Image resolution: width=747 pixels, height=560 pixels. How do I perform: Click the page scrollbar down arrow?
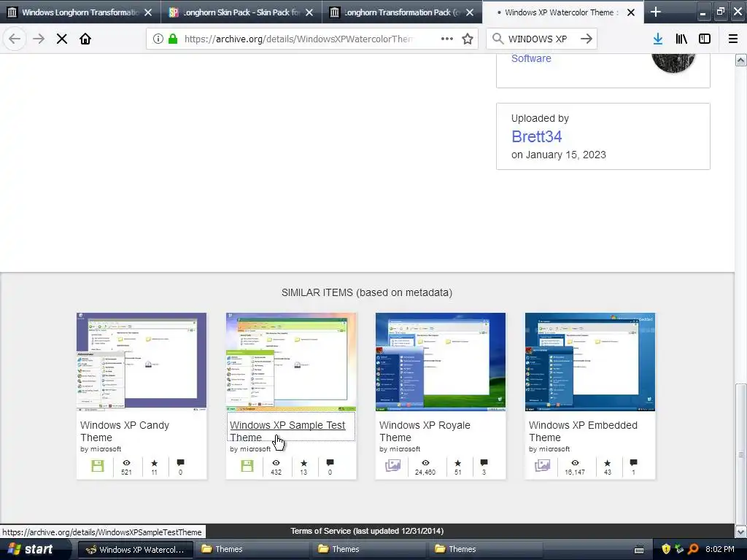[741, 532]
